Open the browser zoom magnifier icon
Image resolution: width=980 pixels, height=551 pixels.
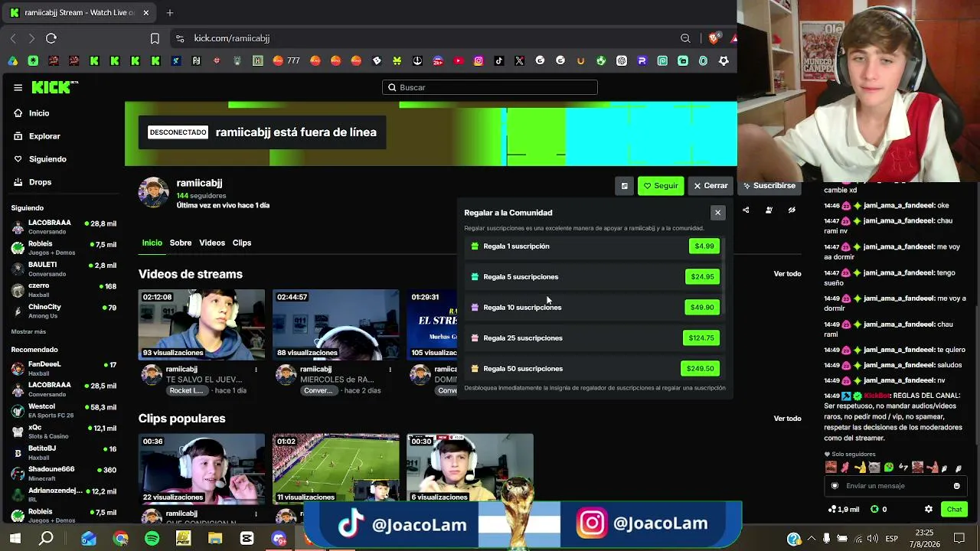(685, 38)
